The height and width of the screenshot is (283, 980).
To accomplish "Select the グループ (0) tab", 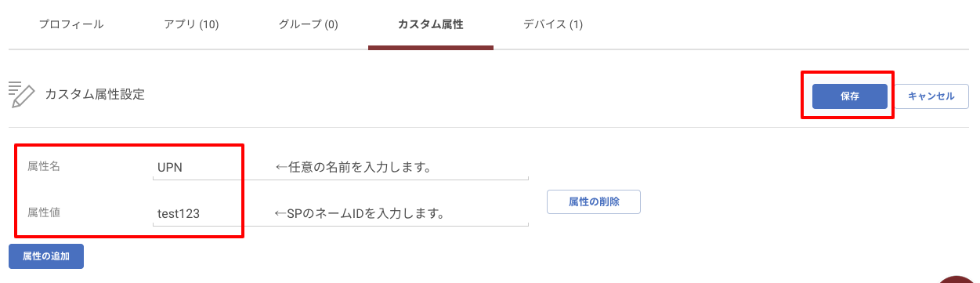I will coord(309,24).
